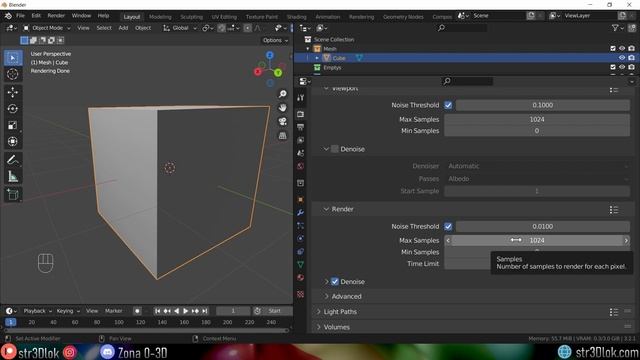This screenshot has width=640, height=360.
Task: Open the Material properties tab
Action: 301,278
